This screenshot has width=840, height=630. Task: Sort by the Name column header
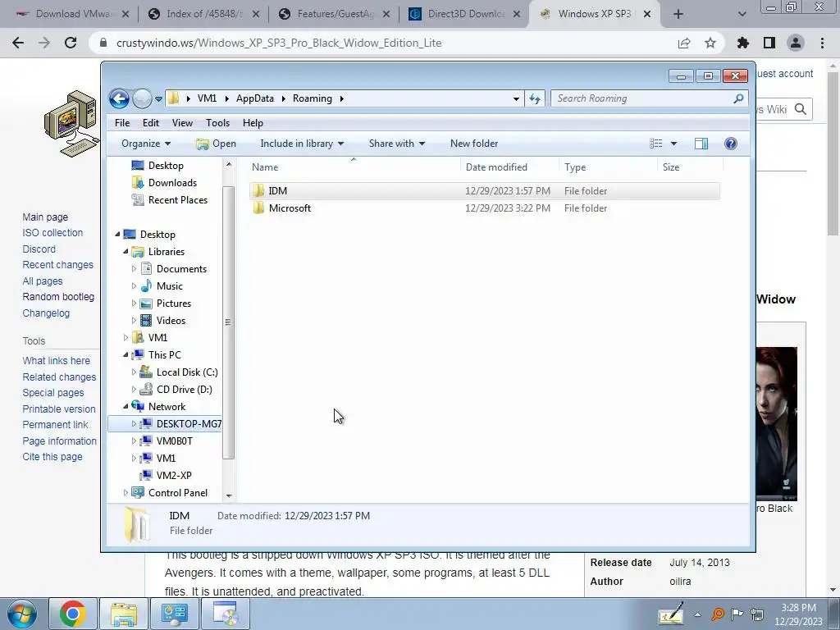(x=354, y=167)
